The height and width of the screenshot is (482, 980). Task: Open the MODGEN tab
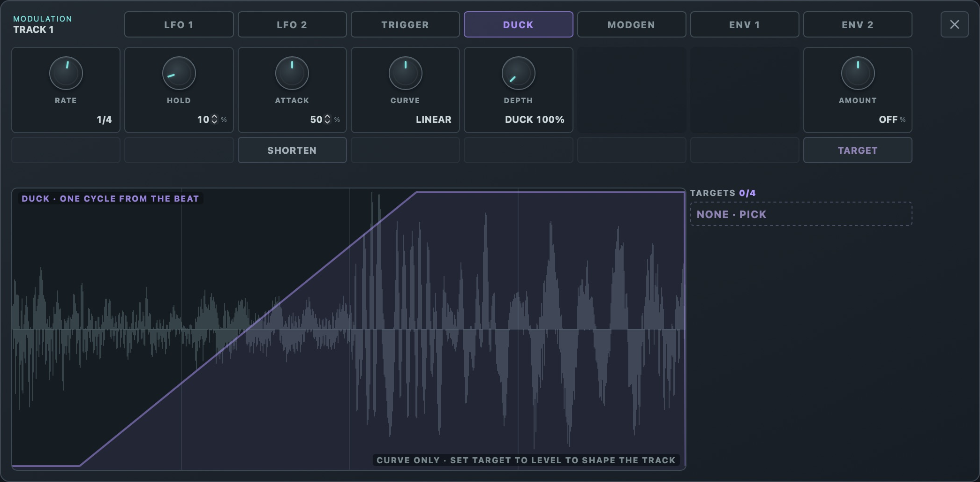pos(632,24)
